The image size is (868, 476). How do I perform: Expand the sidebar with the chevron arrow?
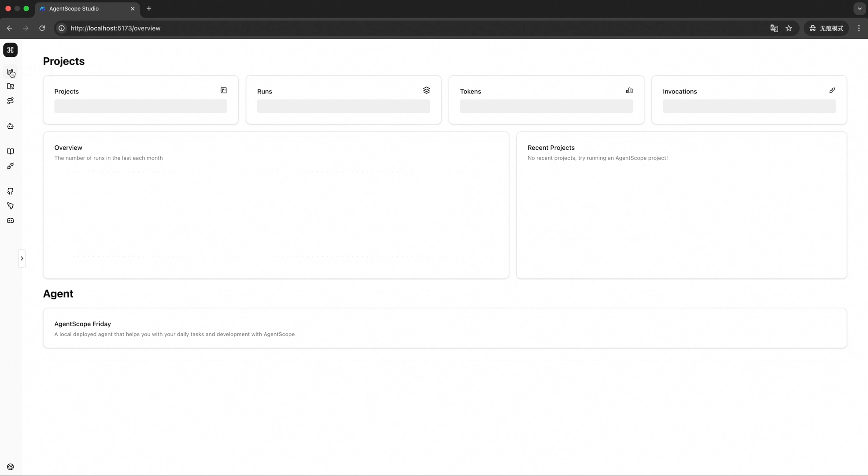coord(22,258)
